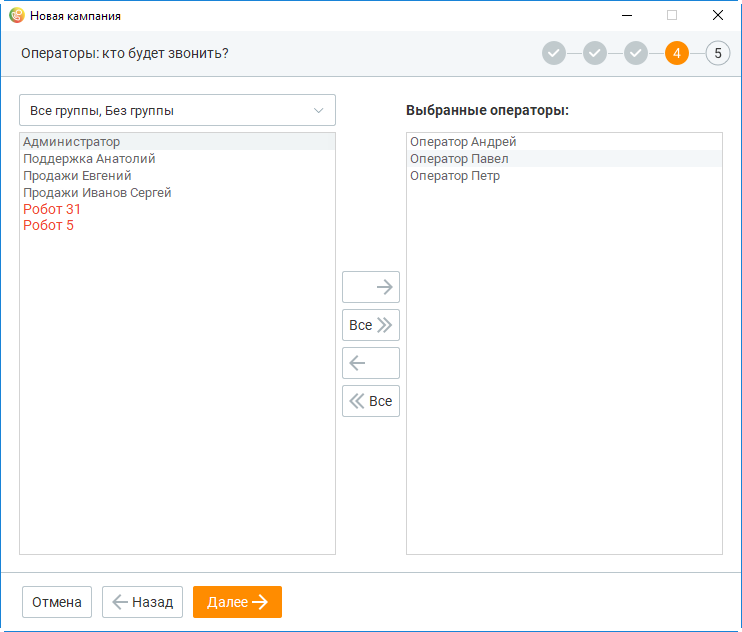Remove selected operator with left arrow button

(x=371, y=363)
